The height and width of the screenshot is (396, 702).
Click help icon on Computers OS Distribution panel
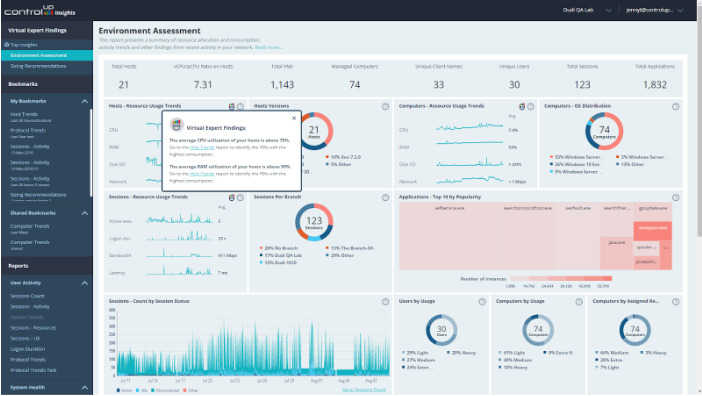pyautogui.click(x=676, y=106)
